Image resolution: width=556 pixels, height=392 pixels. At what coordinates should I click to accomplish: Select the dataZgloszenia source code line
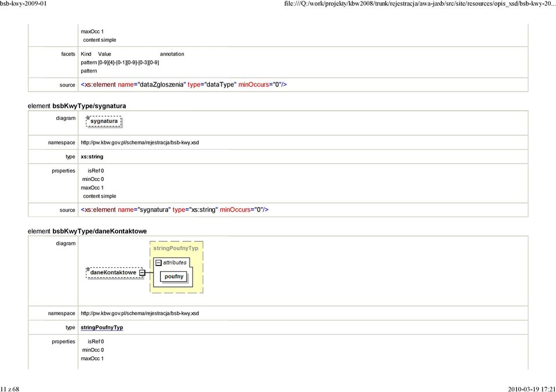tap(184, 85)
